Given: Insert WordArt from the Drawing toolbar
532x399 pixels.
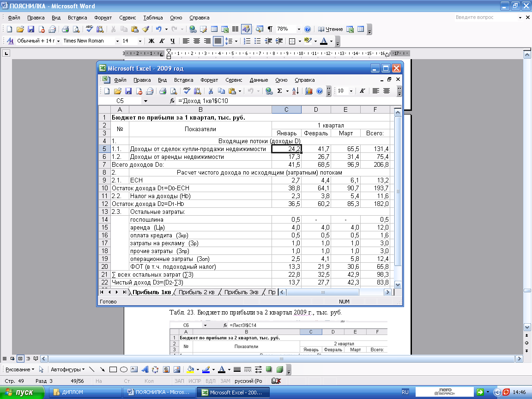Looking at the screenshot, I should coord(145,369).
